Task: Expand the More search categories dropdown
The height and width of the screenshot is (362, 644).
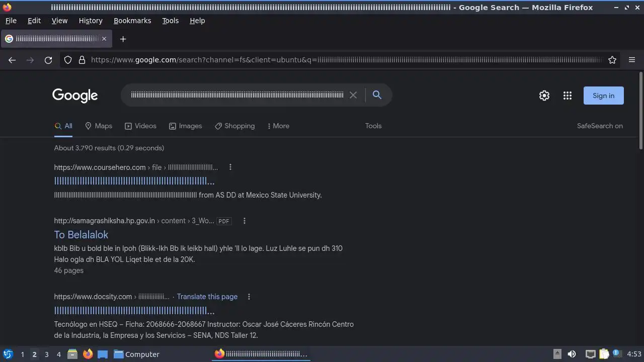Action: (x=278, y=126)
